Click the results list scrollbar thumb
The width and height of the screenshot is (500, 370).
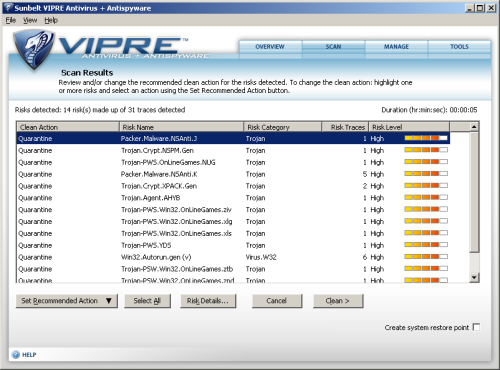point(474,192)
